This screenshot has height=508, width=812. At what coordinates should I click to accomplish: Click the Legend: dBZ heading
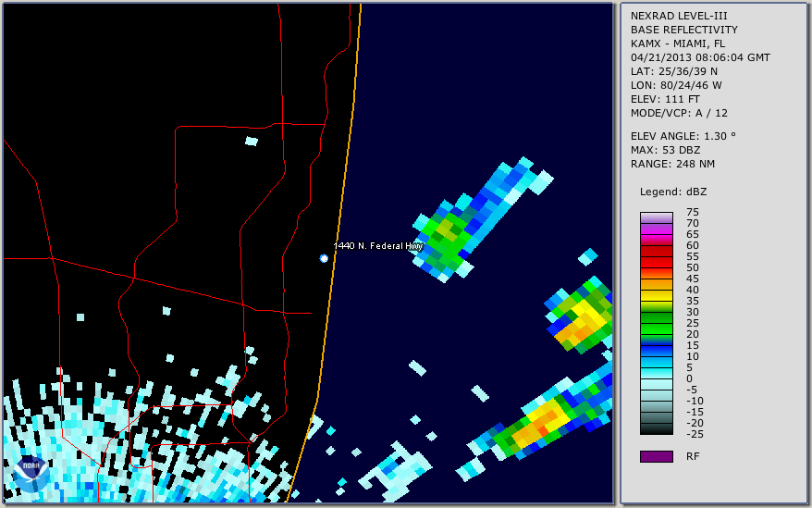pyautogui.click(x=673, y=192)
